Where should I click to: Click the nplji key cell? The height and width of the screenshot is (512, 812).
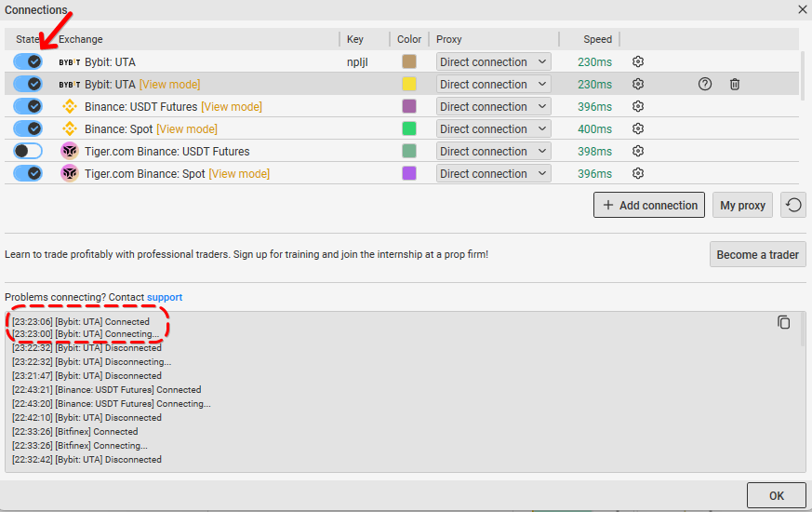point(357,62)
